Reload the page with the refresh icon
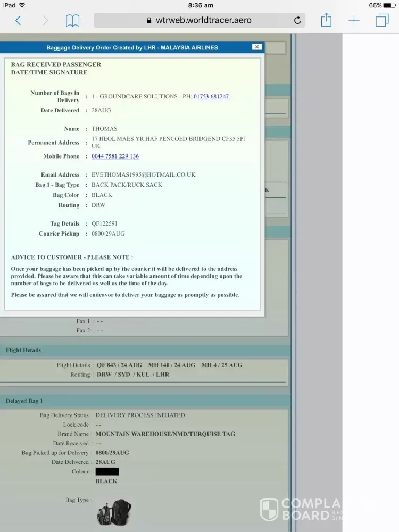Image resolution: width=399 pixels, height=532 pixels. pyautogui.click(x=297, y=20)
